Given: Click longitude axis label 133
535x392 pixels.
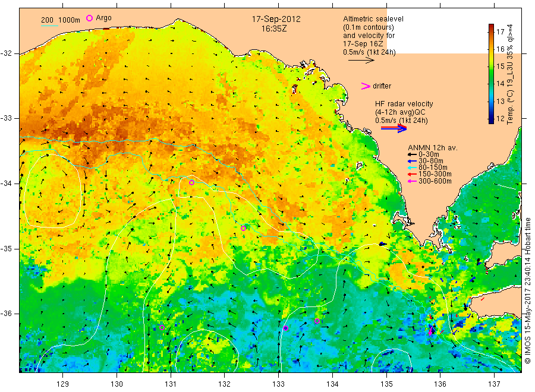Looking at the screenshot, I should click(x=278, y=384).
